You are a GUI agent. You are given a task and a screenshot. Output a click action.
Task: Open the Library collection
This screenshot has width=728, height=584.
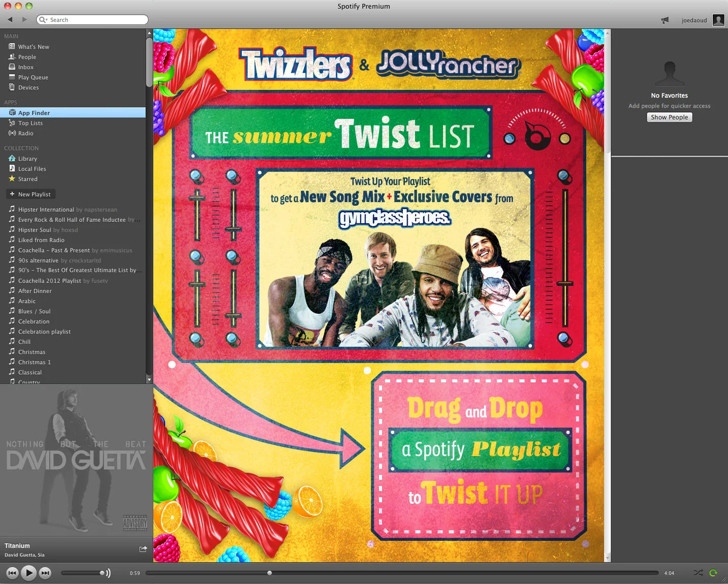pyautogui.click(x=27, y=158)
